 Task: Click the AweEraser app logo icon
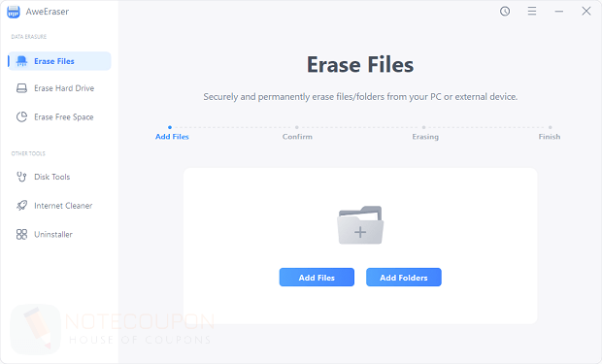tap(14, 12)
